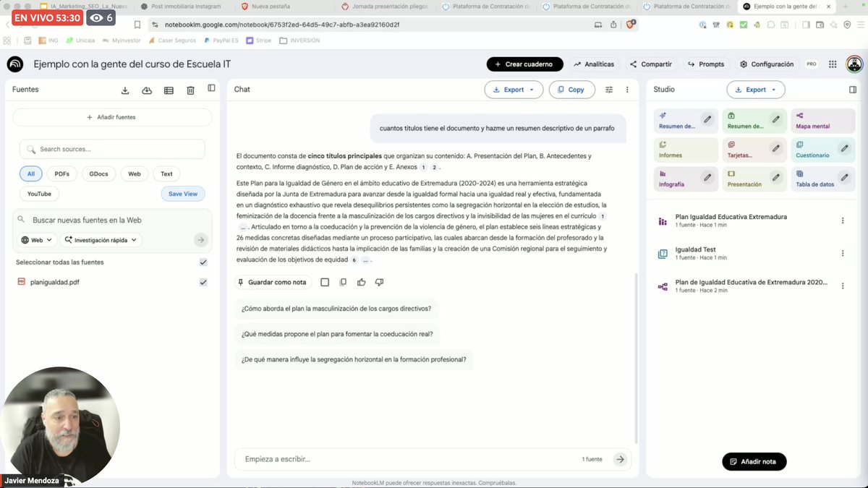Viewport: 868px width, 488px height.
Task: Uncheck the planigualdad.pdf source
Action: tap(203, 282)
